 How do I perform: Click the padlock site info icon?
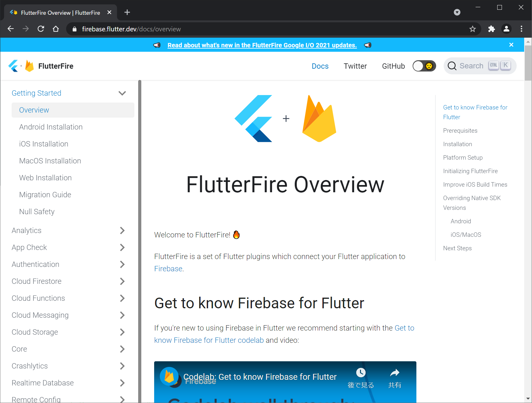tap(75, 29)
